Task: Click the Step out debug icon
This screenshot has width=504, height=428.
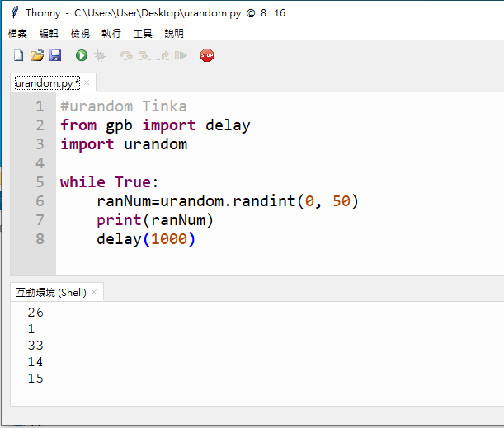Action: click(x=163, y=55)
